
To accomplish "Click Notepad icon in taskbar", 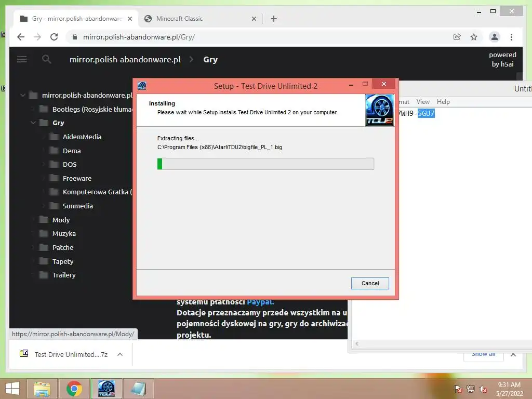I will (x=139, y=389).
